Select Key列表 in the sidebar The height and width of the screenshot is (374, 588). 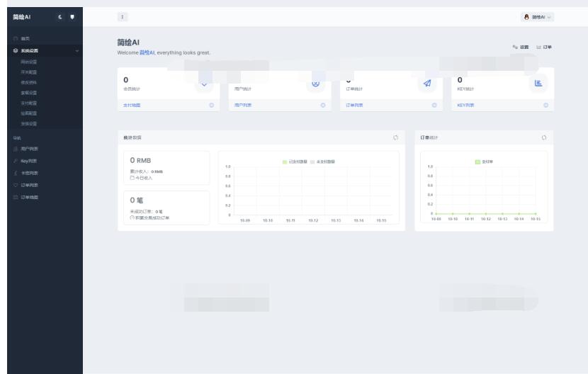tap(28, 161)
